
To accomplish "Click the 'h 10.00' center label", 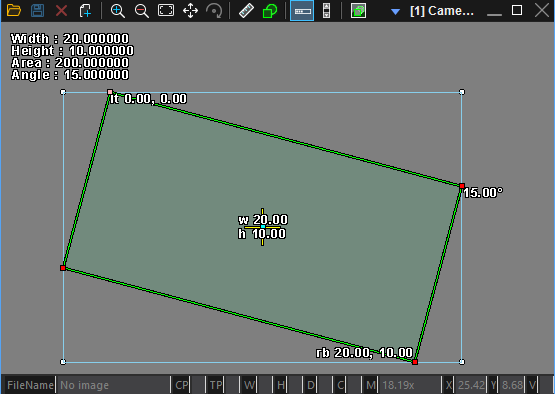I will tap(262, 234).
